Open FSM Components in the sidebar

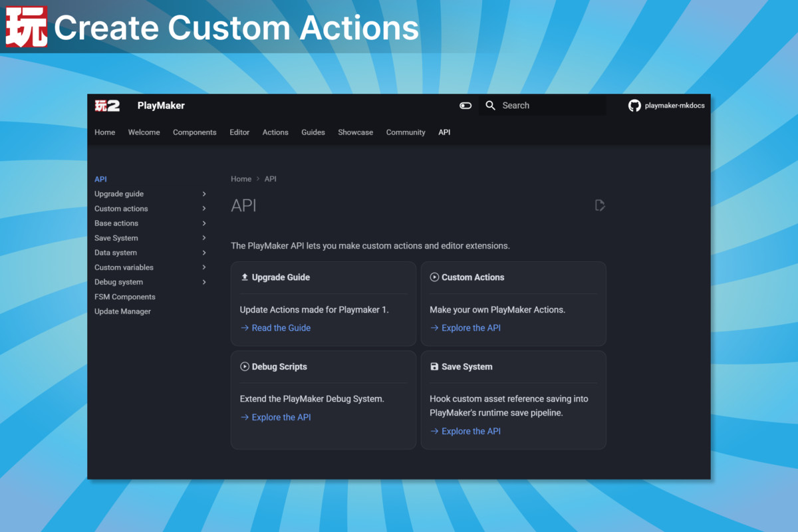(125, 297)
